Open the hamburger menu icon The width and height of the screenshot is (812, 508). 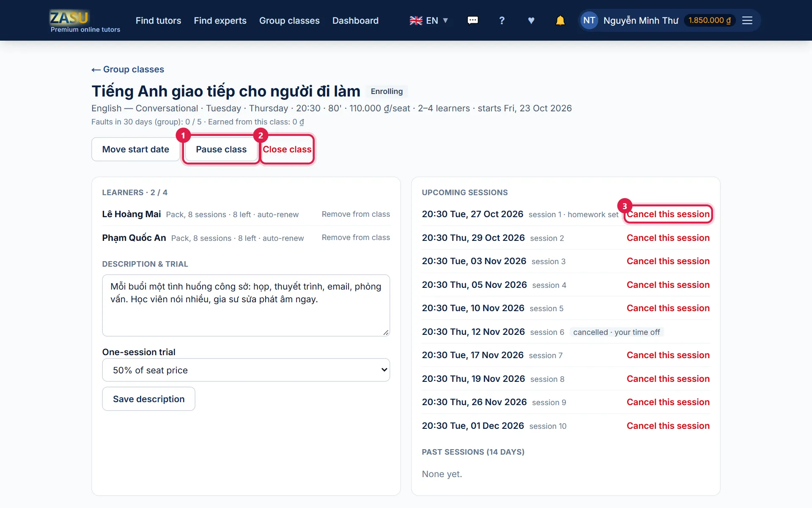click(x=747, y=20)
